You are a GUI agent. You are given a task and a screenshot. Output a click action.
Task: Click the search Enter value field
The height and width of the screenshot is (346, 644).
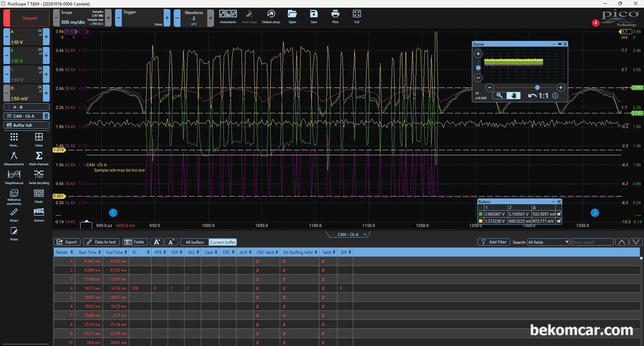coord(592,242)
